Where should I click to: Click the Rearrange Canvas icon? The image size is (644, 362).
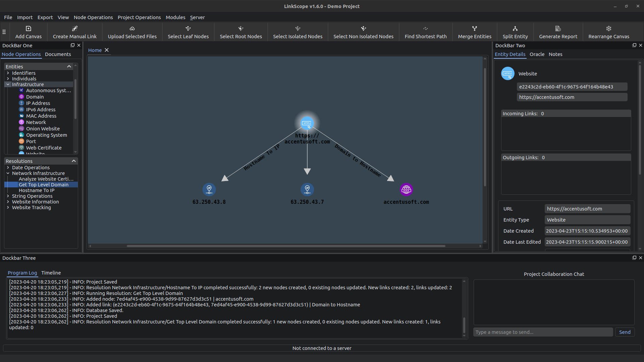(x=608, y=29)
